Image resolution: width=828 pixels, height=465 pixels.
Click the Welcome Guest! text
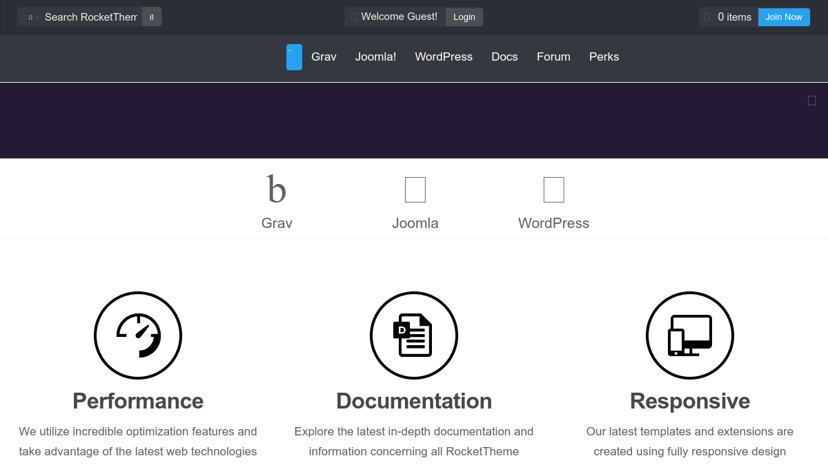tap(399, 17)
